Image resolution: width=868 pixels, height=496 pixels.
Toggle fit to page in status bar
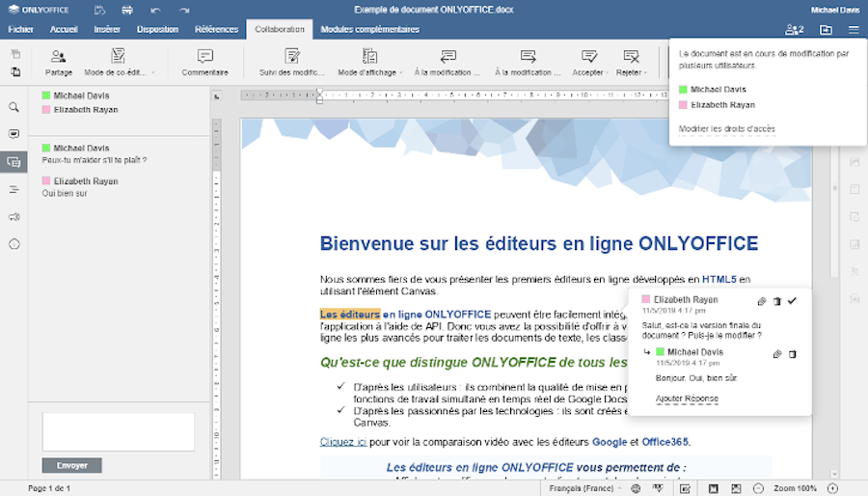pyautogui.click(x=714, y=488)
